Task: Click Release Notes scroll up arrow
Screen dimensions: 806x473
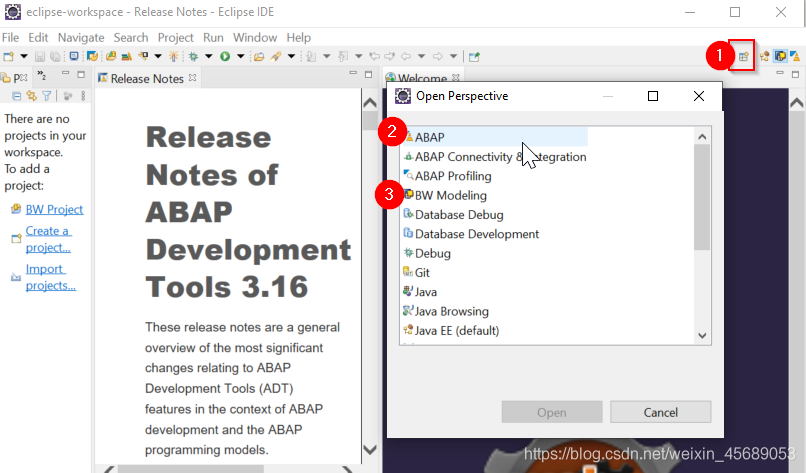Action: tap(370, 102)
